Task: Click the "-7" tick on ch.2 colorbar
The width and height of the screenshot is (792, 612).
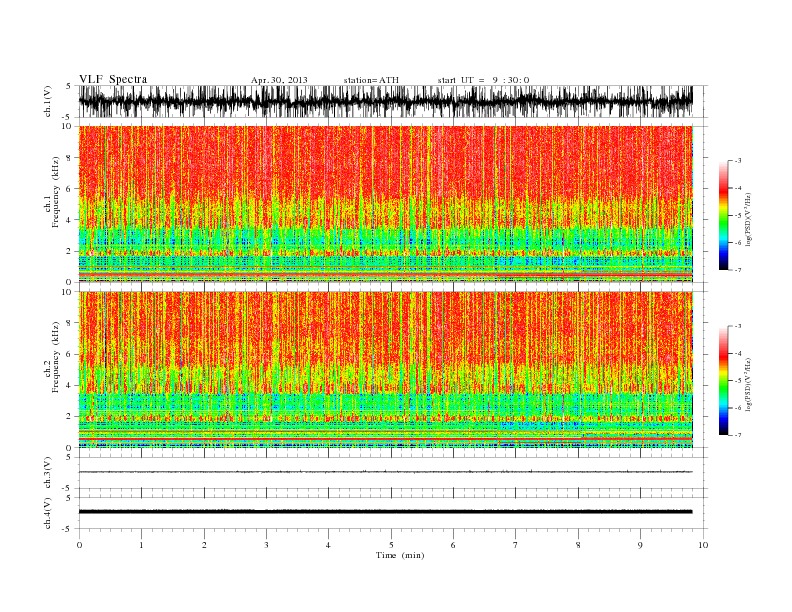Action: click(737, 435)
